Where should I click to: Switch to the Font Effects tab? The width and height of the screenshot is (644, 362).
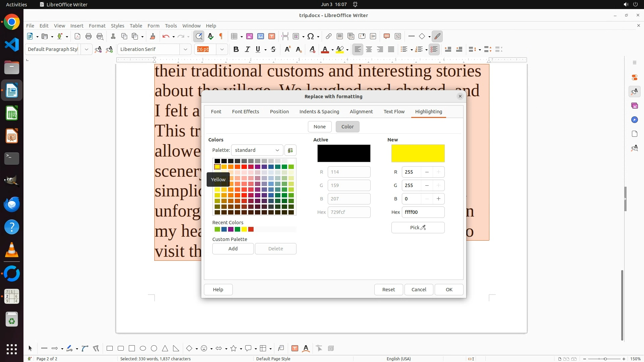tap(245, 112)
